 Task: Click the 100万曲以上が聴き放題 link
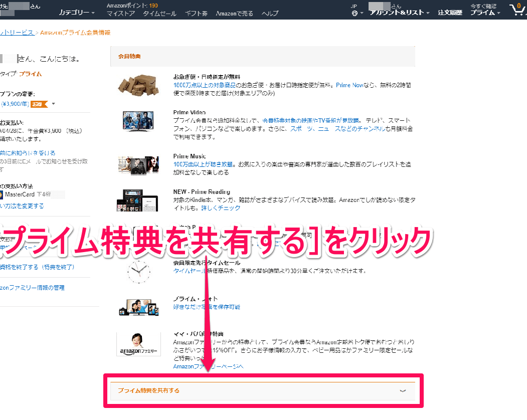tap(203, 164)
